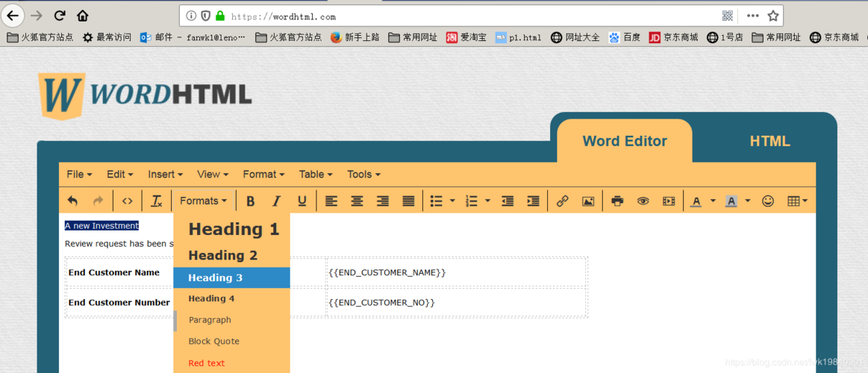Viewport: 868px width, 373px height.
Task: Choose Heading 1 format
Action: [x=231, y=229]
